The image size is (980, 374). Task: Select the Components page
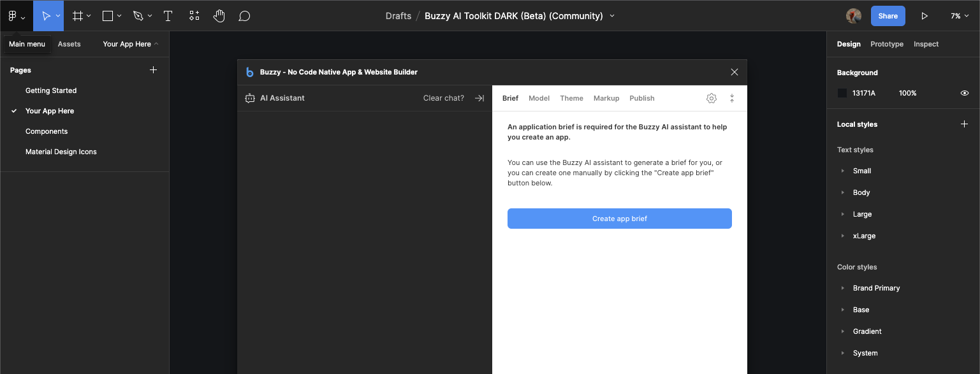[x=47, y=131]
